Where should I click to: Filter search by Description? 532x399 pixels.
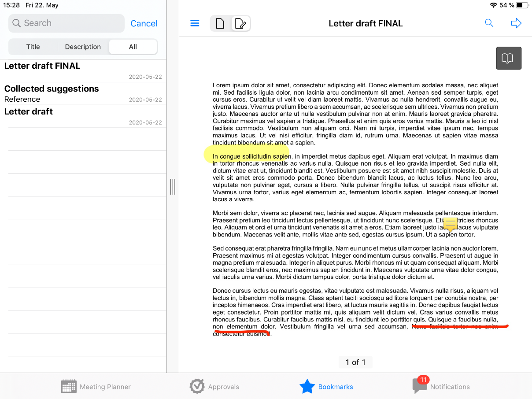[x=83, y=47]
